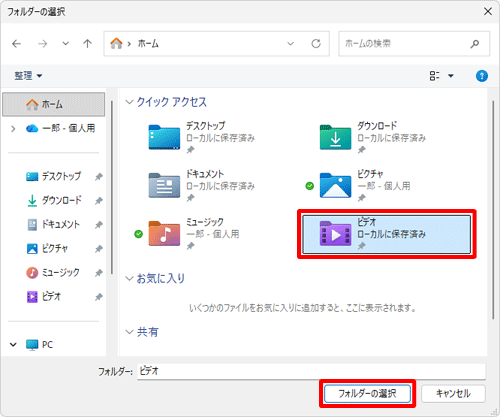Select ダウンロード in the sidebar
This screenshot has width=500, height=417.
point(54,200)
